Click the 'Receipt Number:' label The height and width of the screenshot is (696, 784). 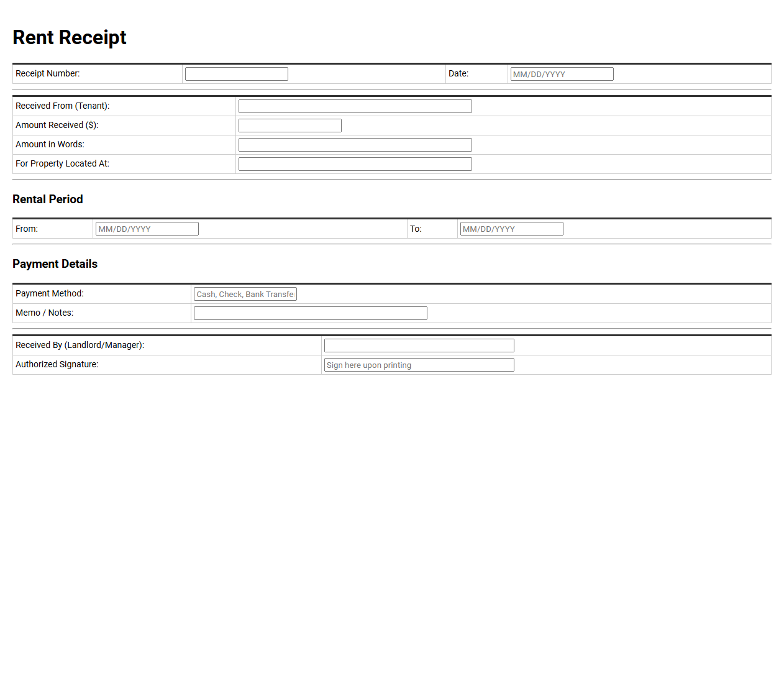(x=48, y=73)
